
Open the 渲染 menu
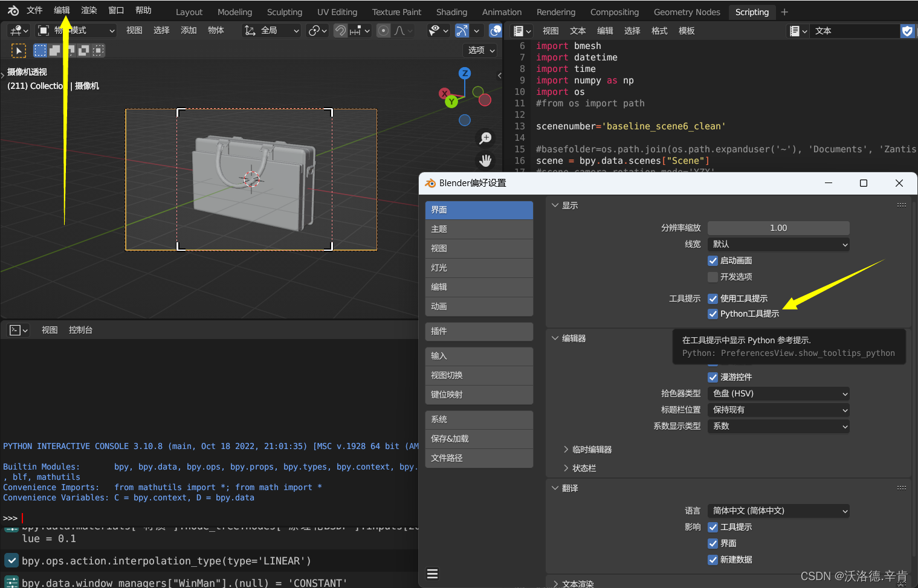(88, 10)
